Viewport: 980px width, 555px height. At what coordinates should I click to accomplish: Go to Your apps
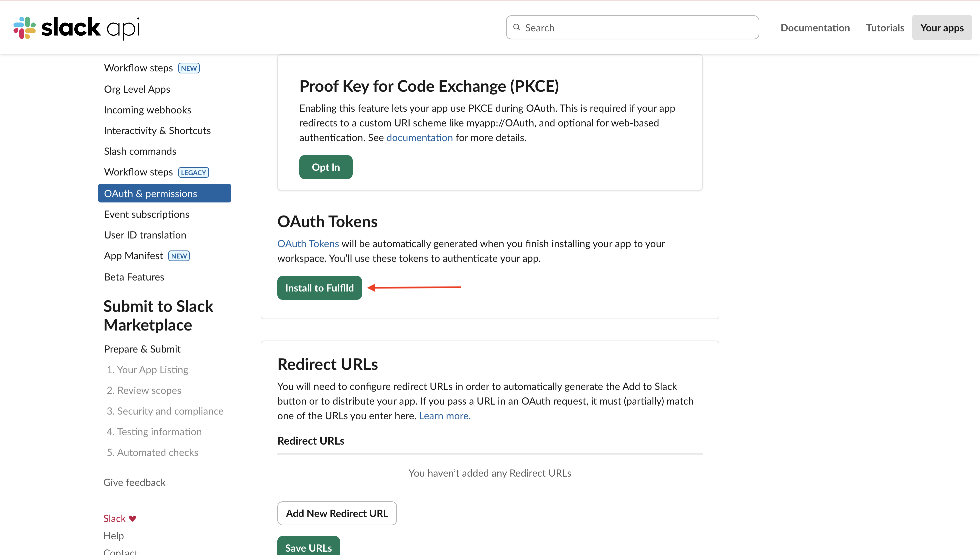(942, 27)
